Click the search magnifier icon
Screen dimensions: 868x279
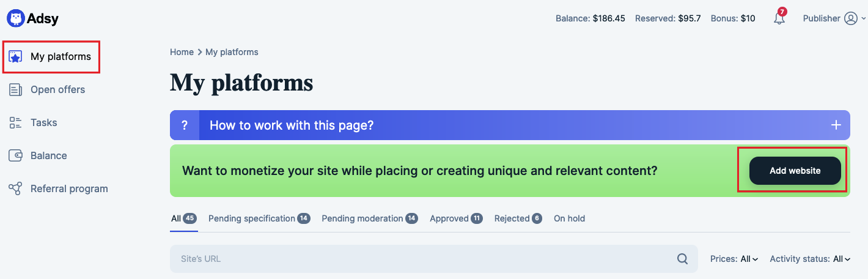click(x=682, y=259)
